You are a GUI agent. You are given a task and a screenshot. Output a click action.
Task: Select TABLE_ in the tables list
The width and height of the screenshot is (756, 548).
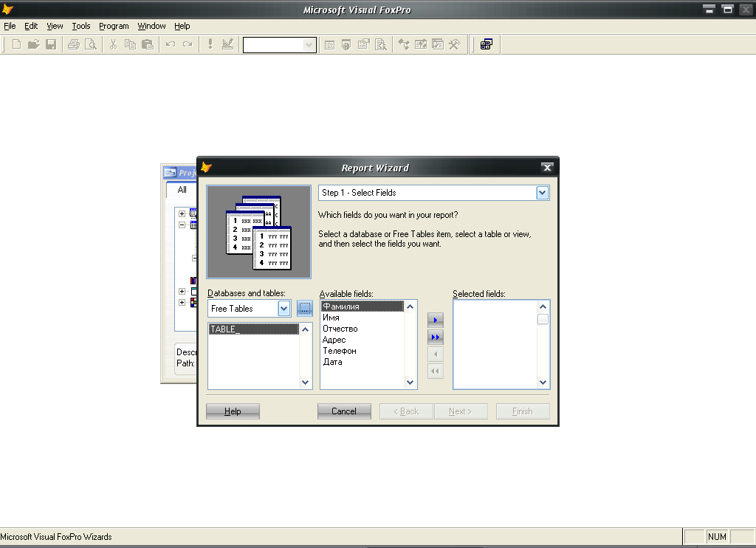coord(254,329)
